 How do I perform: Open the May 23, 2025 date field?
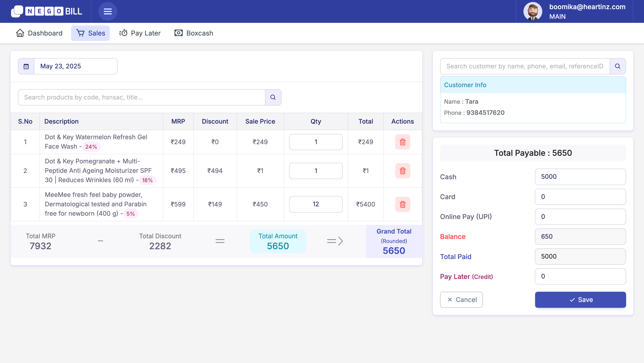pos(76,66)
